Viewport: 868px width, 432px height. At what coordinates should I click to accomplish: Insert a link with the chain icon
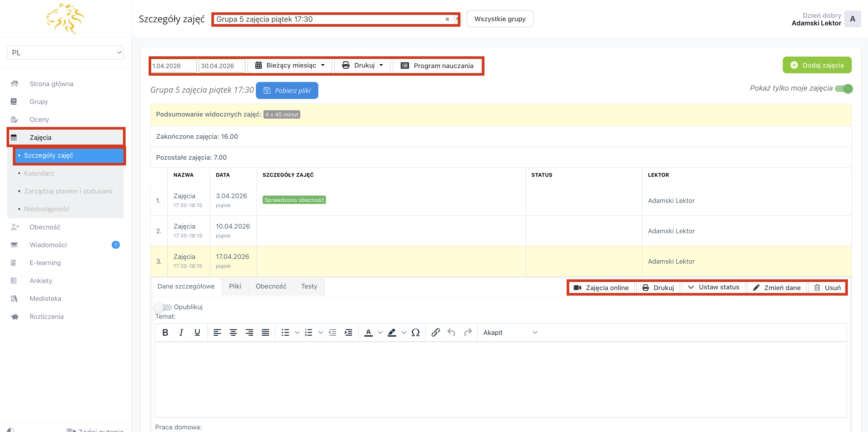(435, 333)
